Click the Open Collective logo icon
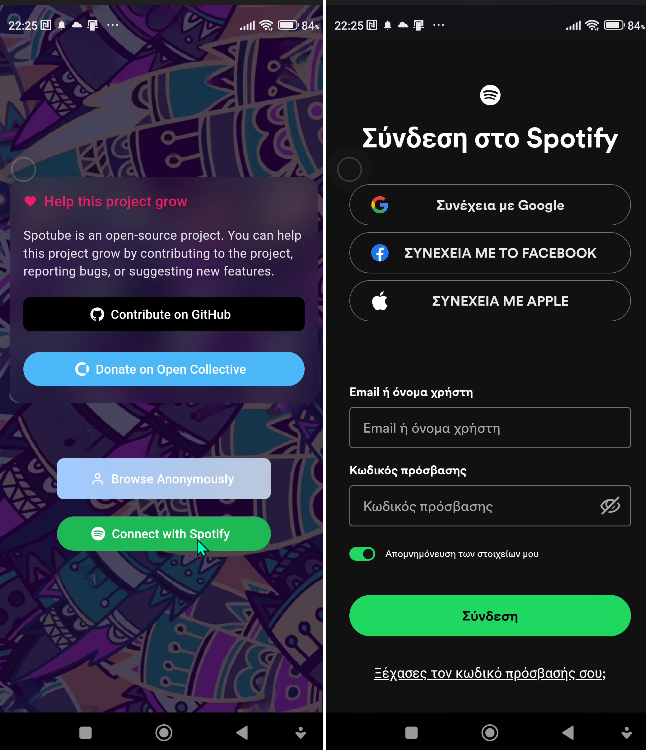Image resolution: width=646 pixels, height=750 pixels. 82,369
